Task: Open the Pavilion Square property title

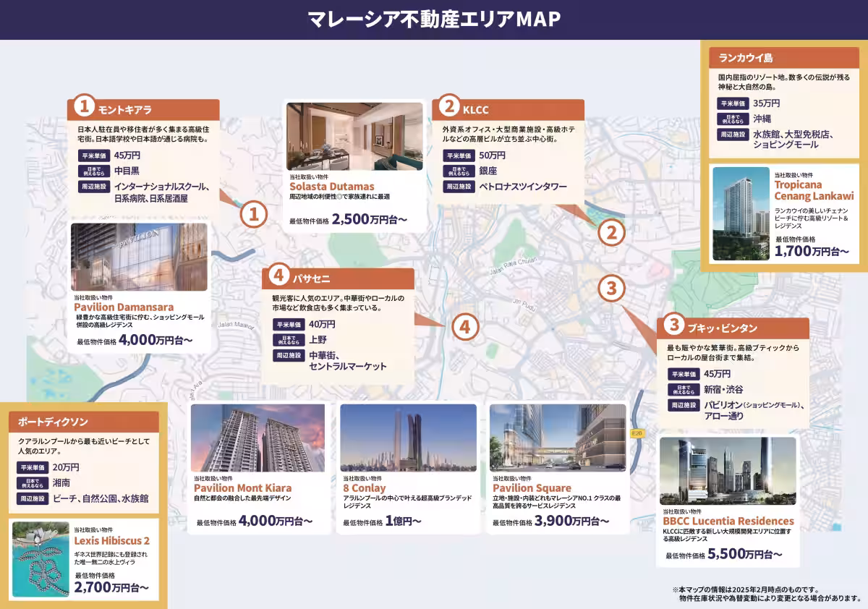Action: pyautogui.click(x=532, y=488)
